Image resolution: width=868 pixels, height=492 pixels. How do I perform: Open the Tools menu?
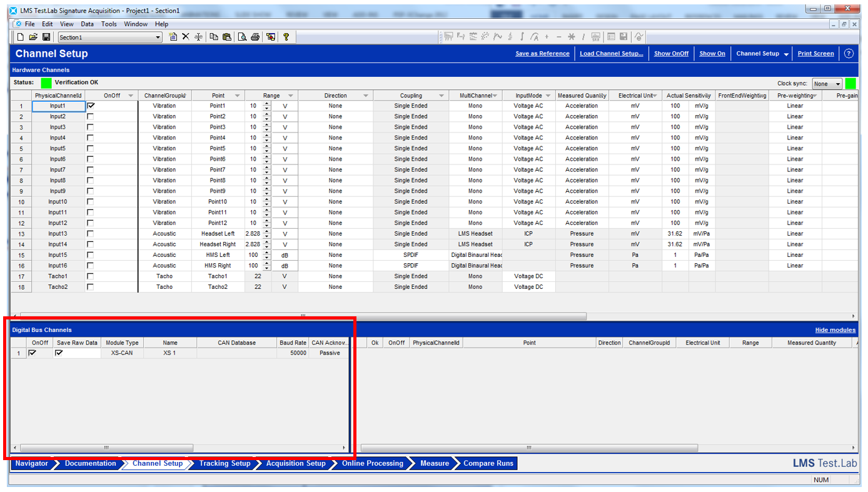[109, 24]
